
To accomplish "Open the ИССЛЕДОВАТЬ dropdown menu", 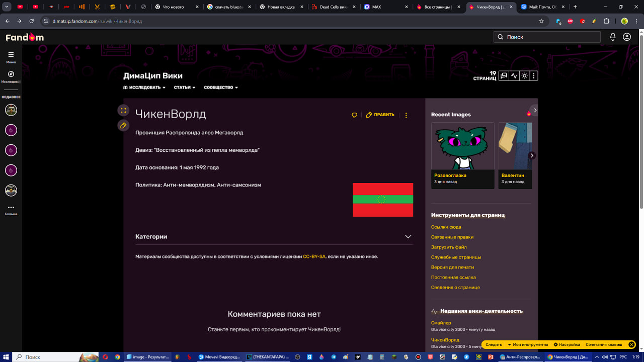I will coord(144,87).
